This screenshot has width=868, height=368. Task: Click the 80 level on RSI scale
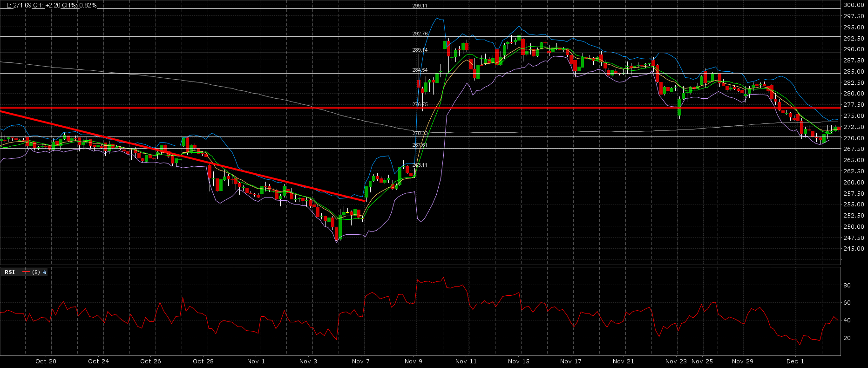[x=847, y=285]
